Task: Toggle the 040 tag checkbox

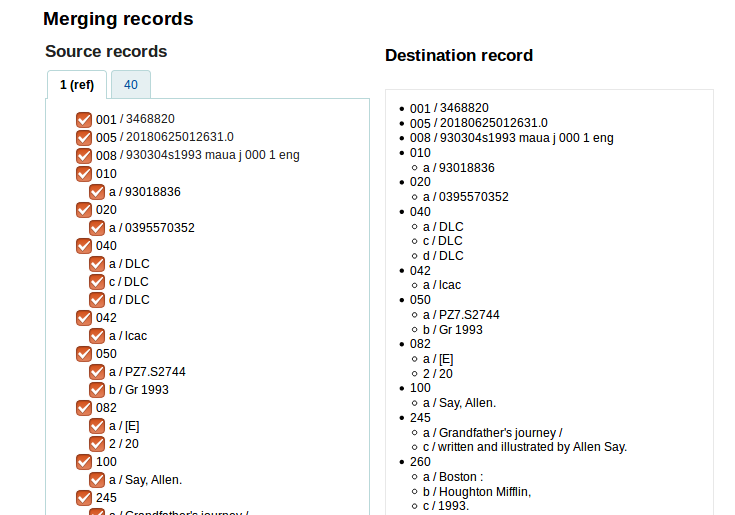Action: click(x=84, y=246)
